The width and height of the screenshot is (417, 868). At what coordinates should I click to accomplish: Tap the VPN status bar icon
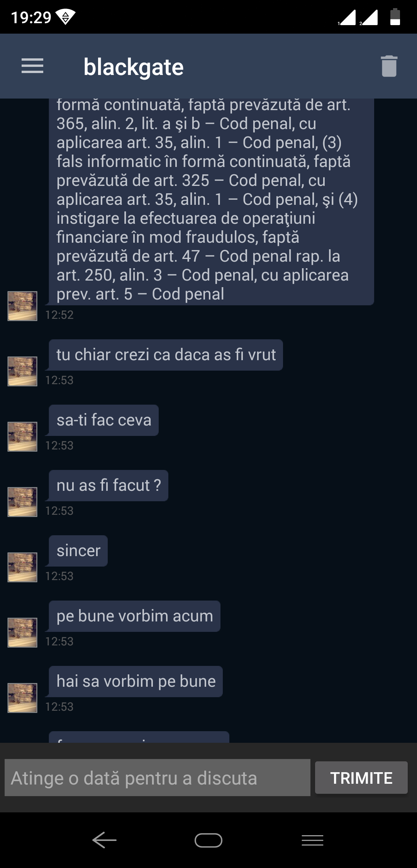click(65, 17)
